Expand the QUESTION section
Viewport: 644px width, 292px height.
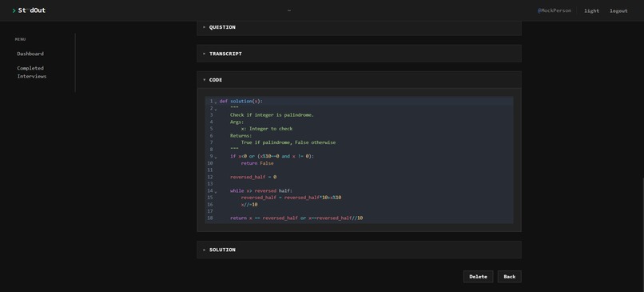[359, 27]
